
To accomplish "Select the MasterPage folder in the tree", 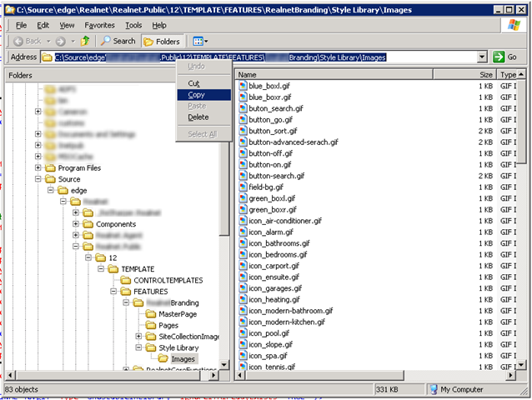I will coord(178,314).
